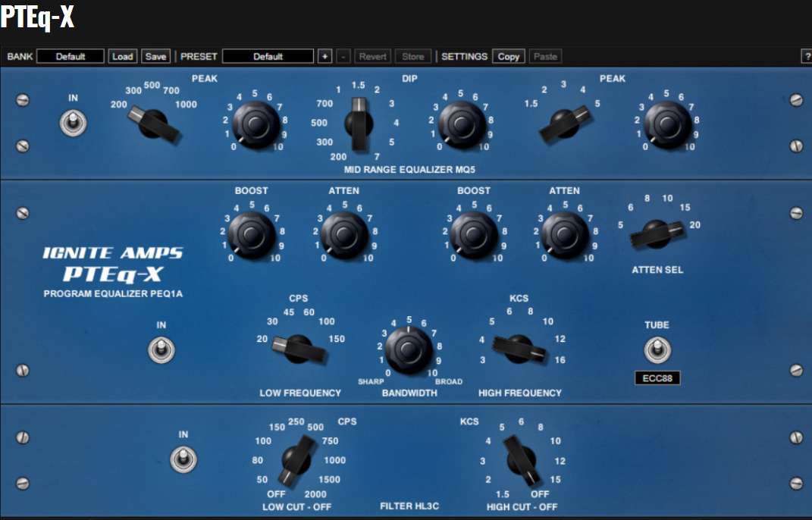
Task: Select 20 on the ATTEN SEL dial
Action: 695,225
